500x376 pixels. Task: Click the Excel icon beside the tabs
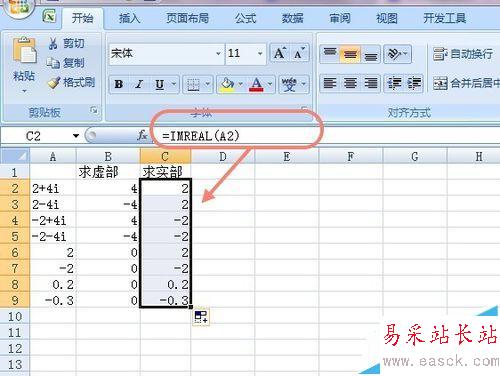[x=49, y=16]
